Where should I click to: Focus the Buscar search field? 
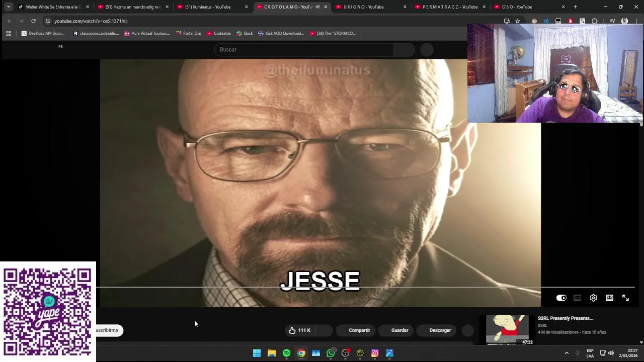coord(304,49)
